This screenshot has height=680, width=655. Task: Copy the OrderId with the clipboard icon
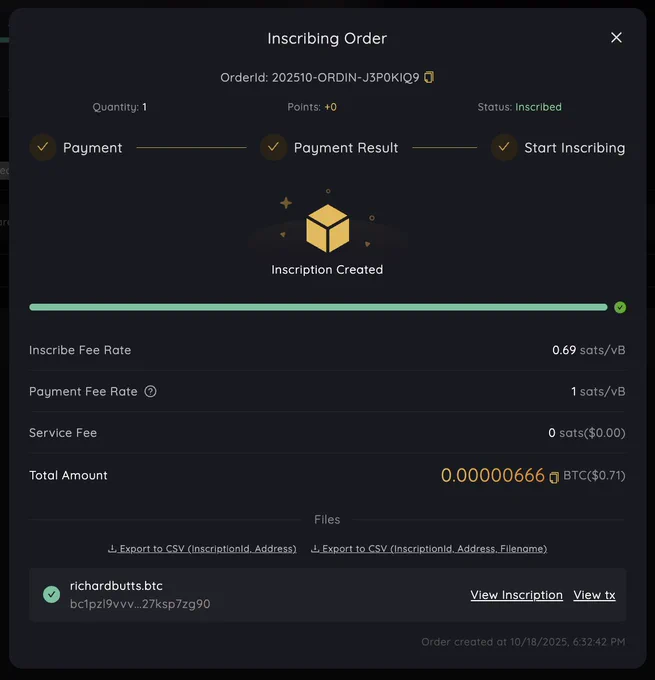point(429,77)
